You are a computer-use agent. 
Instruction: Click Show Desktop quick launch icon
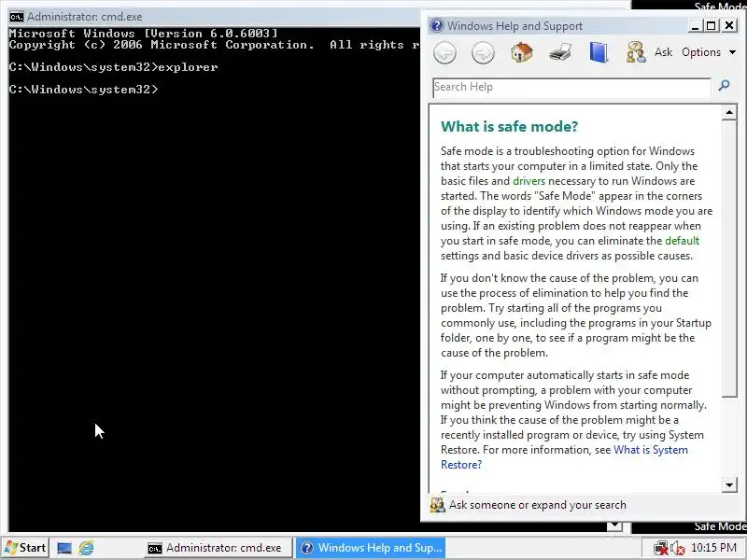point(64,548)
